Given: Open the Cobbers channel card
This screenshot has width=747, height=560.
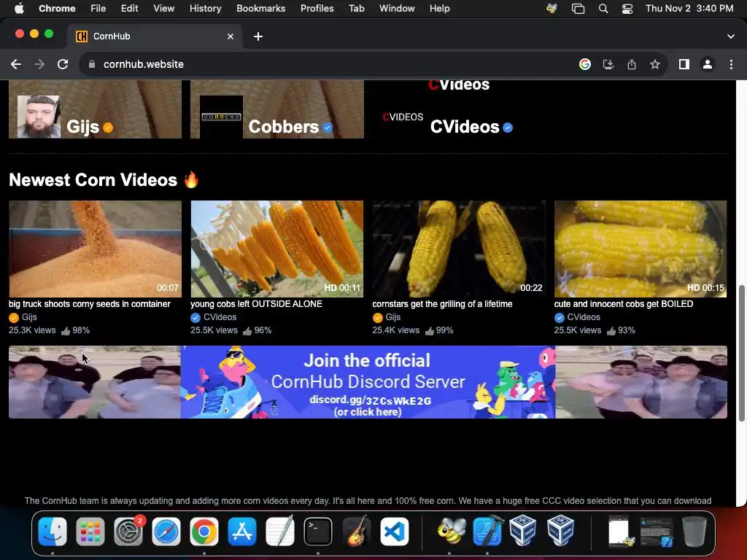Looking at the screenshot, I should 277,109.
